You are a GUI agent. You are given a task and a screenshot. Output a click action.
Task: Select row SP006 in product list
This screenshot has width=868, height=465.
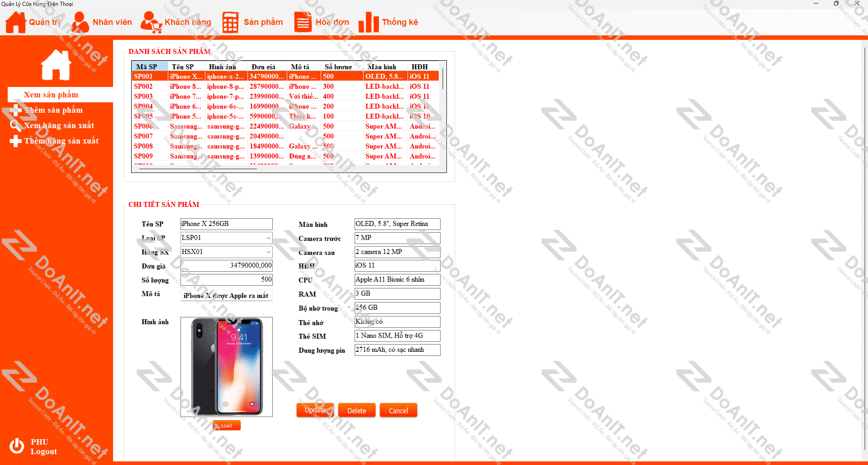(x=285, y=126)
